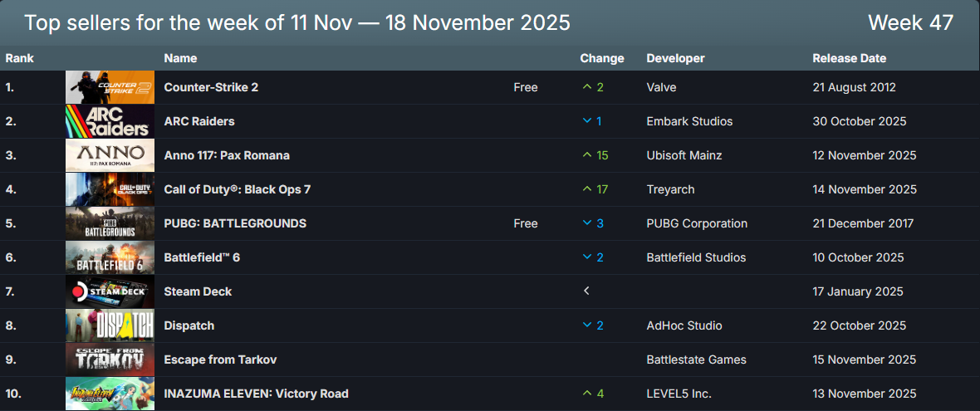Screen dimensions: 980x411
Task: Click the blue down arrow beside ARC Raiders
Action: [587, 121]
